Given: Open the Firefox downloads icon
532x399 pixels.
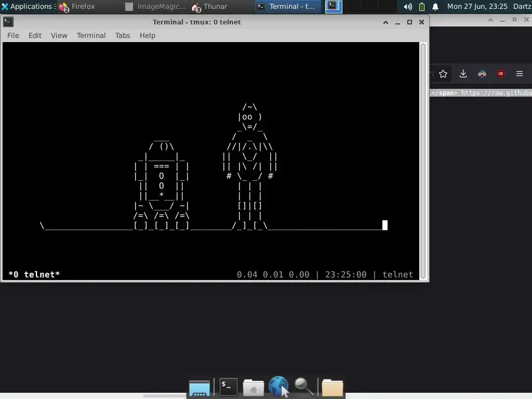Looking at the screenshot, I should click(463, 74).
